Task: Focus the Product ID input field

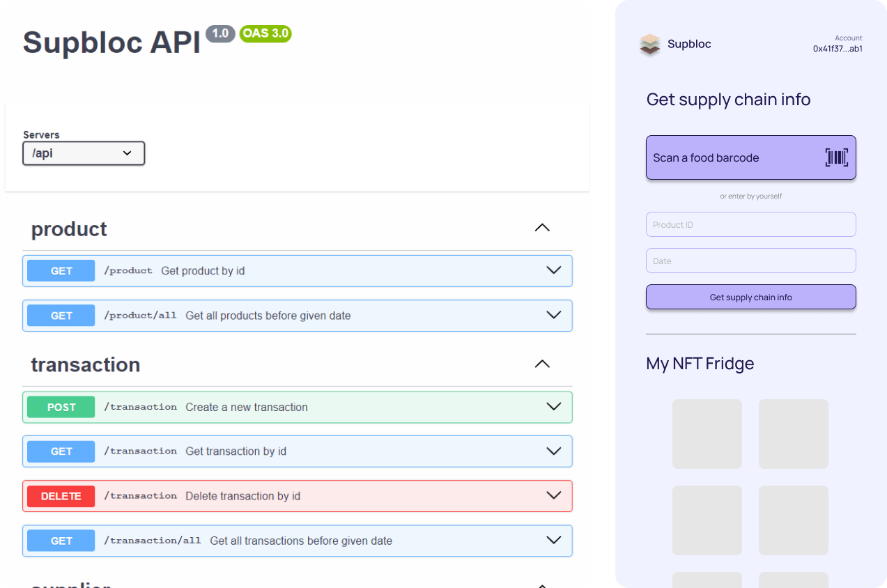Action: [750, 225]
